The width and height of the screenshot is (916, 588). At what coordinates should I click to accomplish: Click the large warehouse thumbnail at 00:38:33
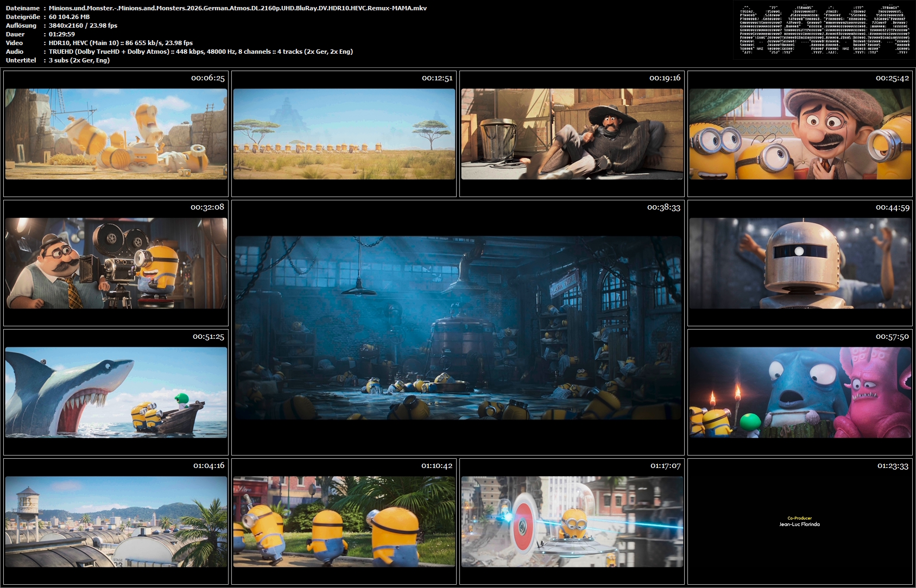click(x=458, y=328)
